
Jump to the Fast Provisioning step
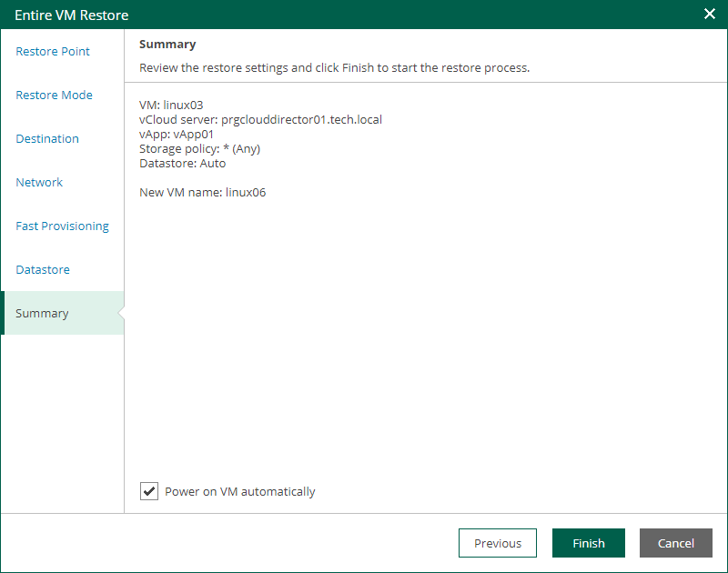coord(62,226)
